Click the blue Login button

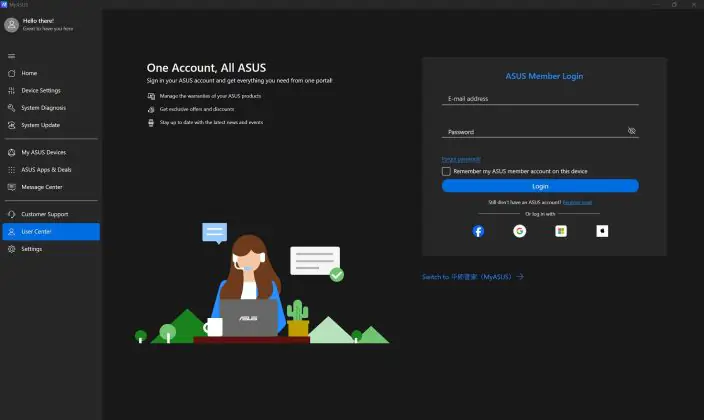pos(540,186)
